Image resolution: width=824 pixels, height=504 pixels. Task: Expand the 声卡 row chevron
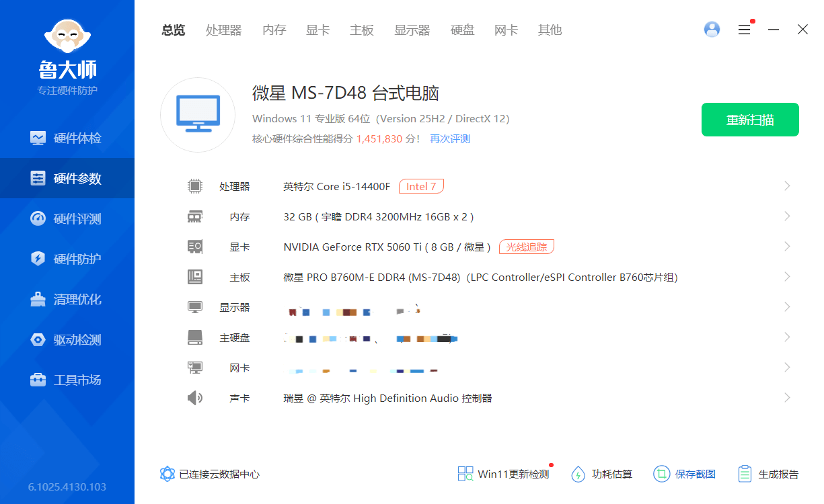coord(787,398)
